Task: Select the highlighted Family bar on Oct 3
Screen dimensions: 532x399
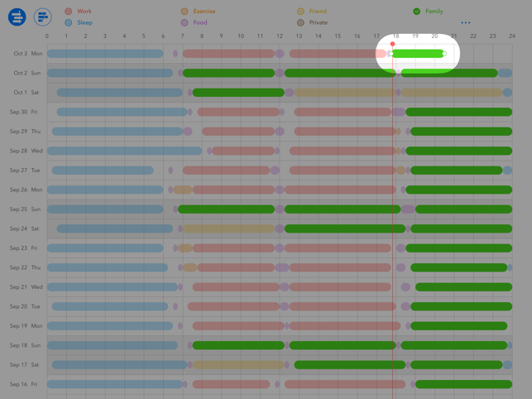Action: coord(417,54)
